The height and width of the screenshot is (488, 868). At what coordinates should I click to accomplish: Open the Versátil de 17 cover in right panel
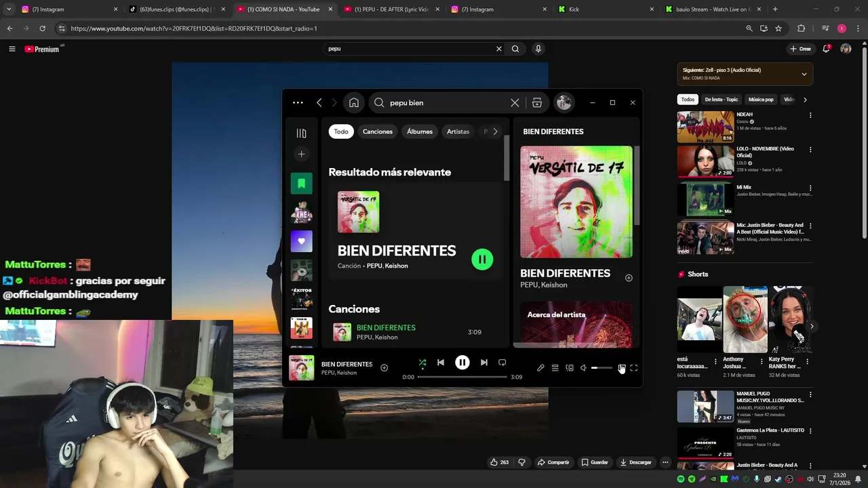(x=576, y=202)
